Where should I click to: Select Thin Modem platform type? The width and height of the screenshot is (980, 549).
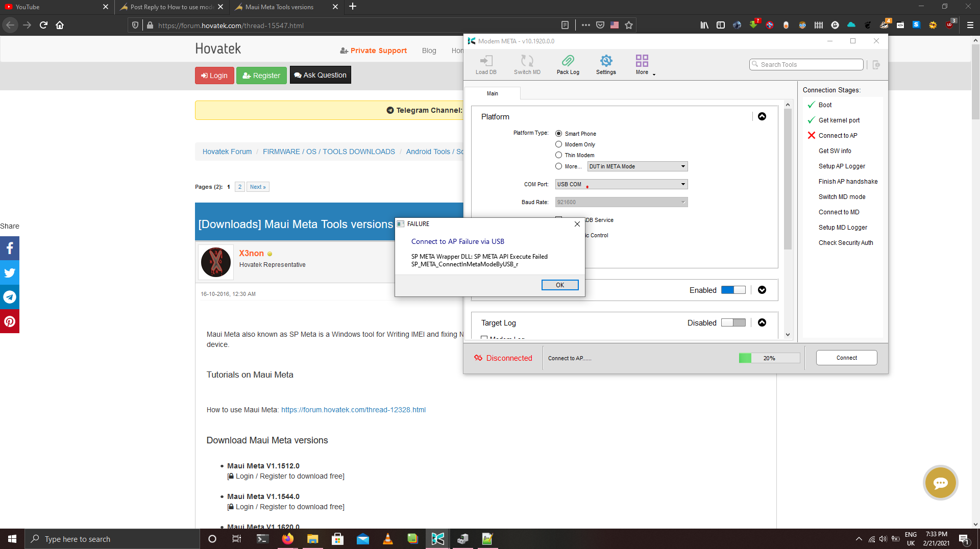[558, 155]
